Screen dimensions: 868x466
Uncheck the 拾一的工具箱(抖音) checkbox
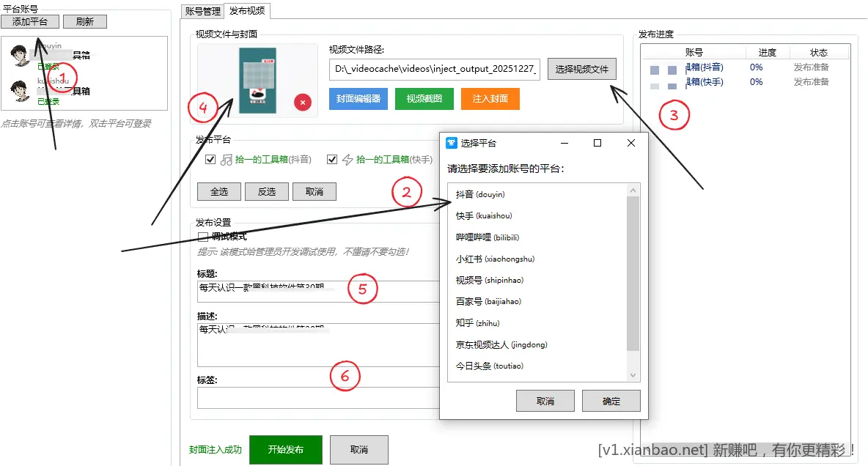point(210,159)
